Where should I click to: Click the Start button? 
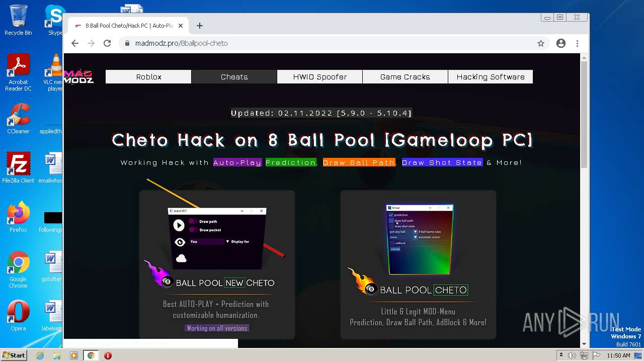(x=14, y=355)
